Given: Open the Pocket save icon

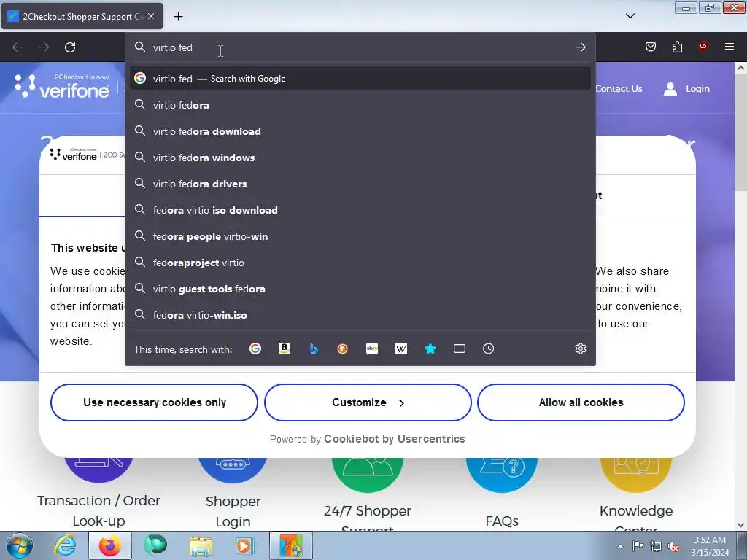Looking at the screenshot, I should (x=650, y=47).
